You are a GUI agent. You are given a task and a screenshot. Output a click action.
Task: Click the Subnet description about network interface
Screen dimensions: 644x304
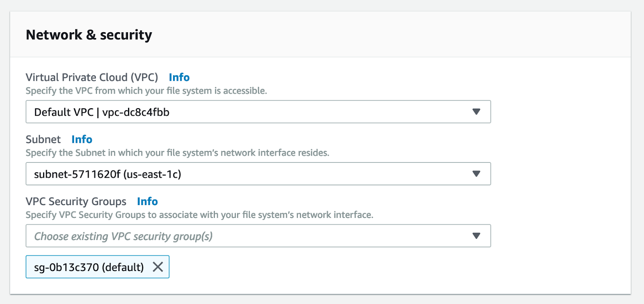point(177,153)
